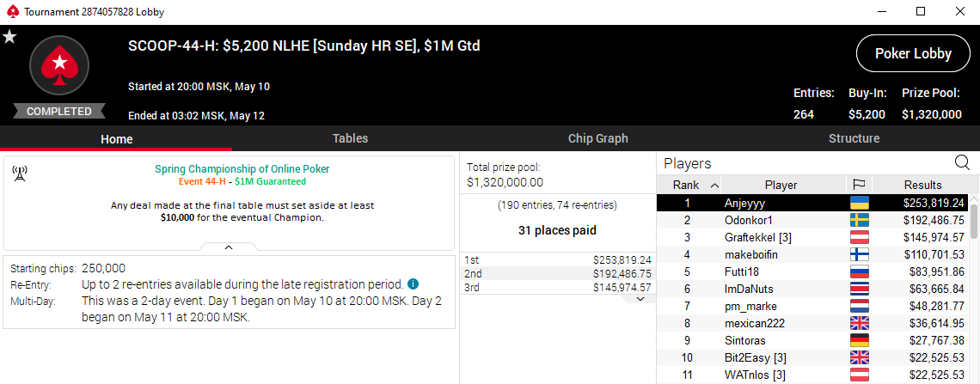This screenshot has width=980, height=384.
Task: Click the broadcast antenna icon
Action: coord(20,174)
